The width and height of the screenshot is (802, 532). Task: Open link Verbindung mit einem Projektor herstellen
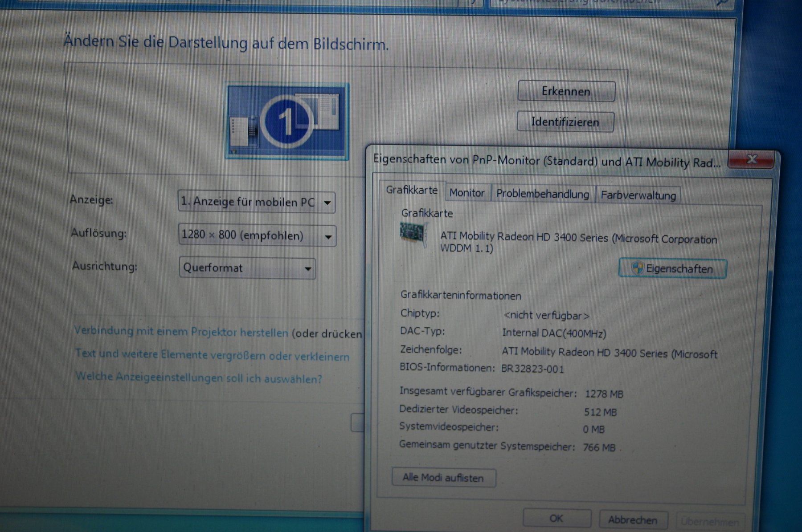tap(181, 332)
